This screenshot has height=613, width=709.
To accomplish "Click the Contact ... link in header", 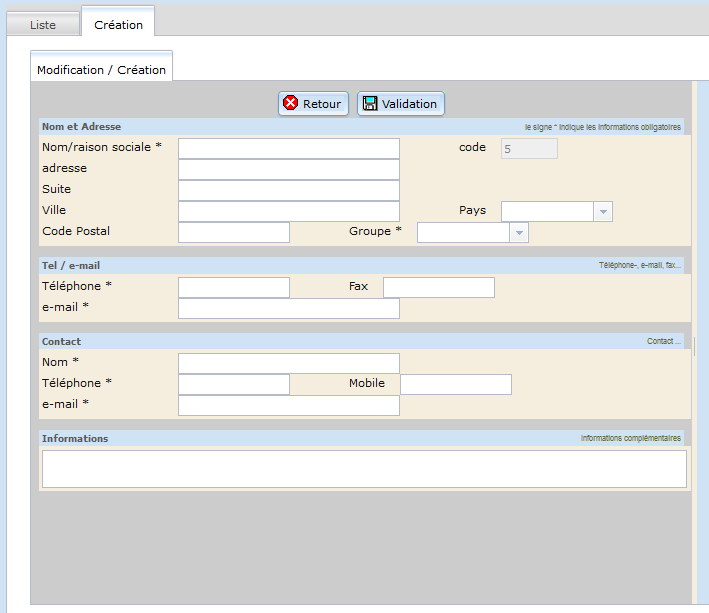I will (663, 341).
